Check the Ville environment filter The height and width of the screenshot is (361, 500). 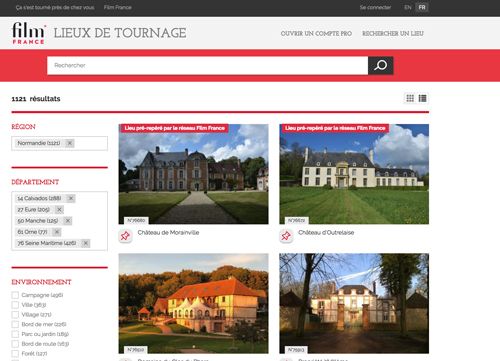tap(15, 305)
